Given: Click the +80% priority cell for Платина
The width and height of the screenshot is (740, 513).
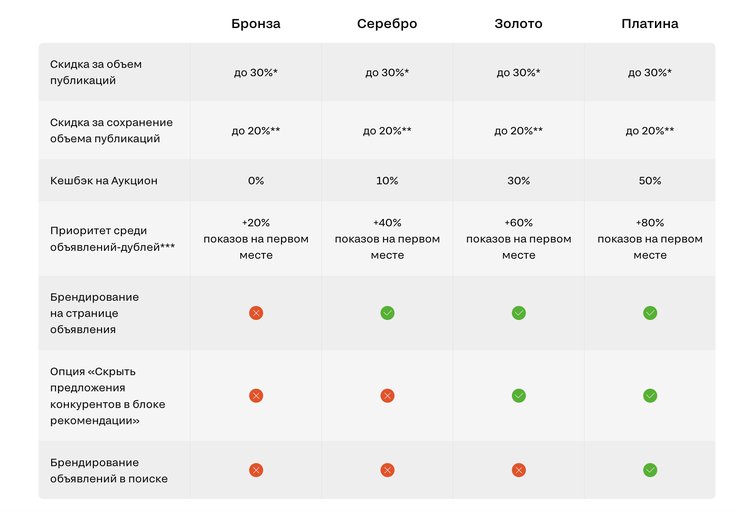Looking at the screenshot, I should click(650, 239).
